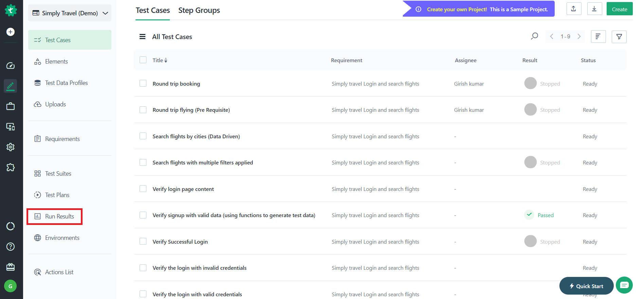Open the add-ons puzzle icon
This screenshot has height=299, width=644.
[11, 167]
